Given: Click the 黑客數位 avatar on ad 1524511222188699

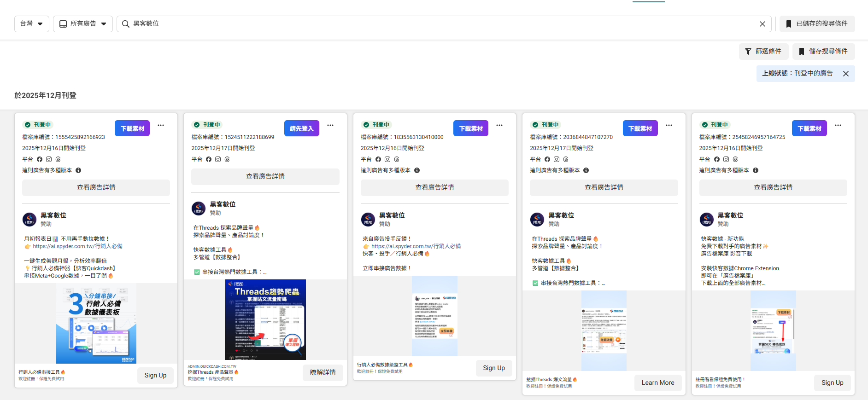Looking at the screenshot, I should (x=199, y=209).
